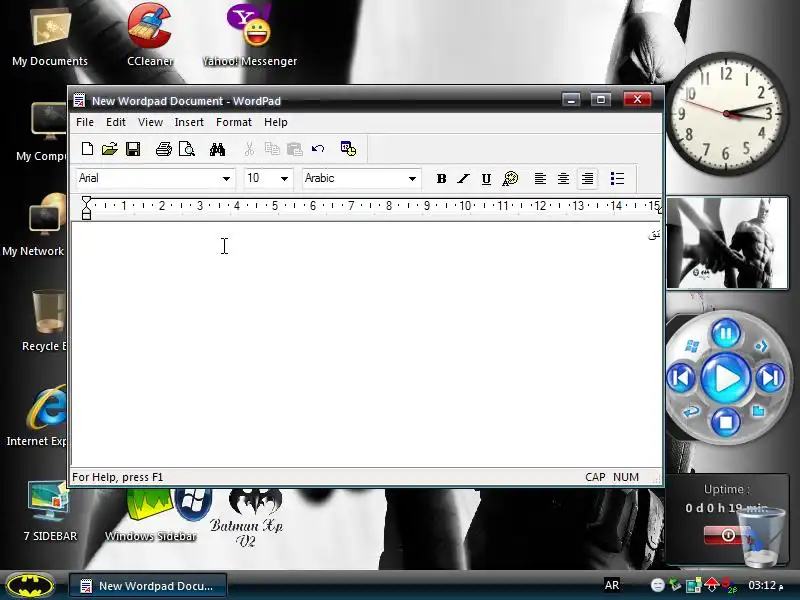Click the Copy toolbar icon
800x600 pixels.
(272, 149)
